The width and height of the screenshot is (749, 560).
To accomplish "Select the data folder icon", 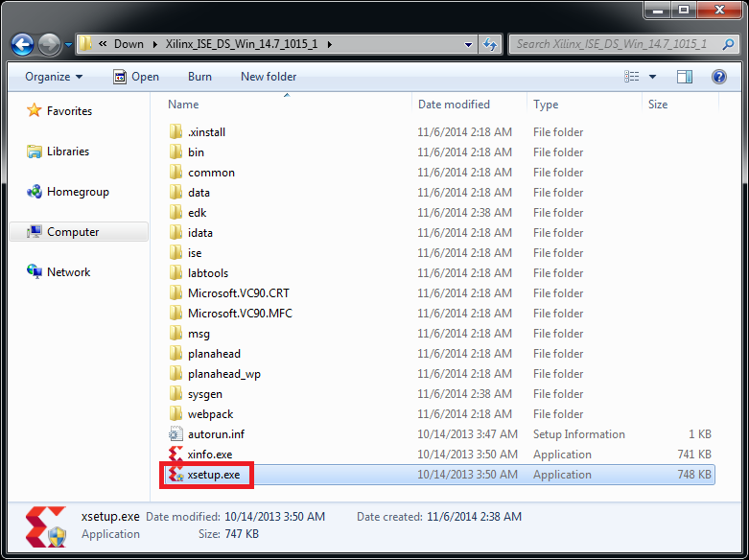I will [x=176, y=192].
